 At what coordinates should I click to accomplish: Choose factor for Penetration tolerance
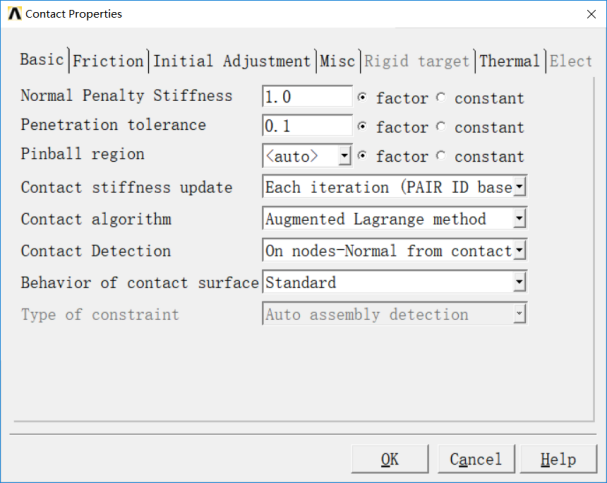click(363, 127)
